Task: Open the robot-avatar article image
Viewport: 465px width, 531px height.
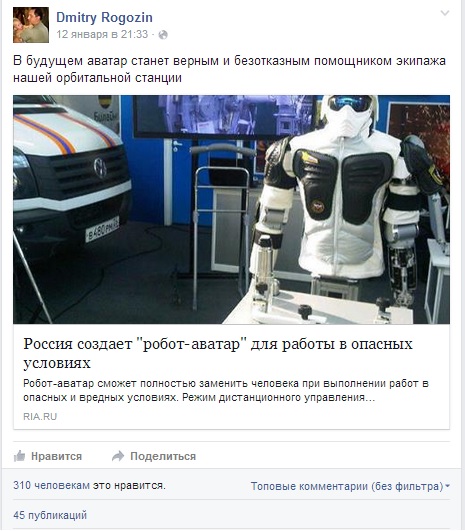Action: (231, 210)
